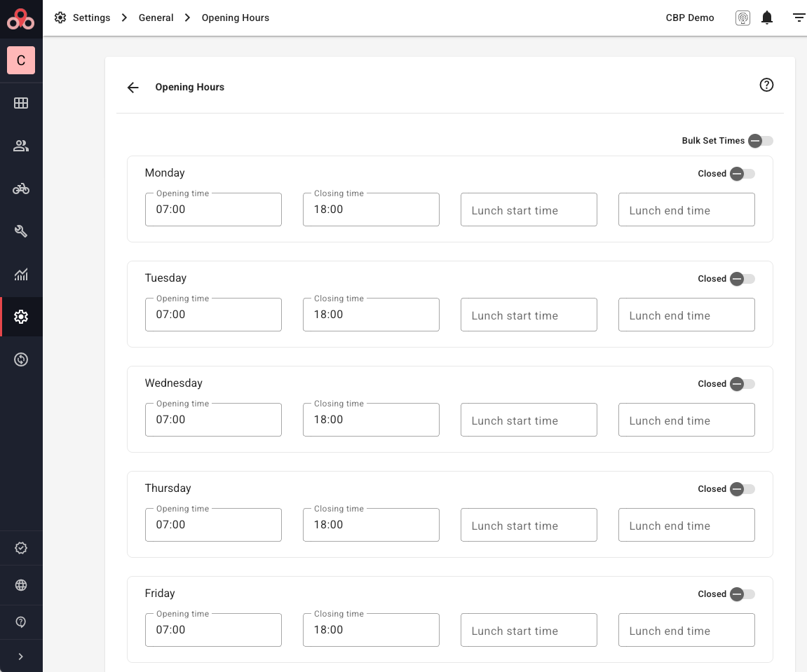Toggle Bulk Set Times switch
Screen dimensions: 807x672
[x=760, y=140]
